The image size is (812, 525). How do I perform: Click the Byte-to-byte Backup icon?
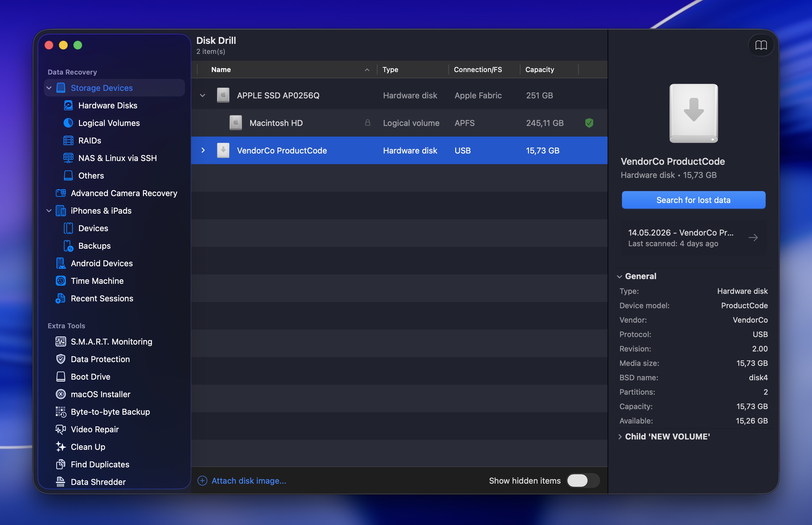coord(61,412)
